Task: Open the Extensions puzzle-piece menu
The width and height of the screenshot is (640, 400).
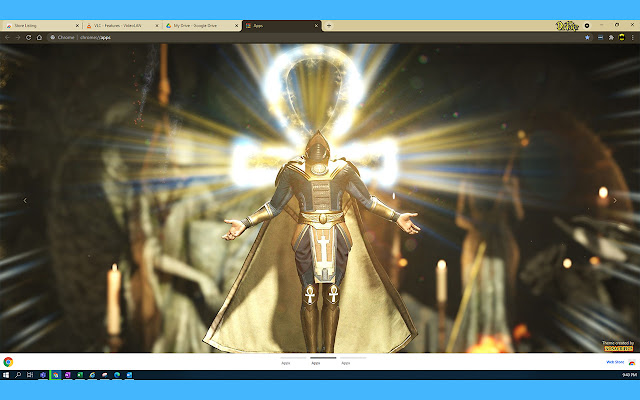Action: click(x=611, y=37)
